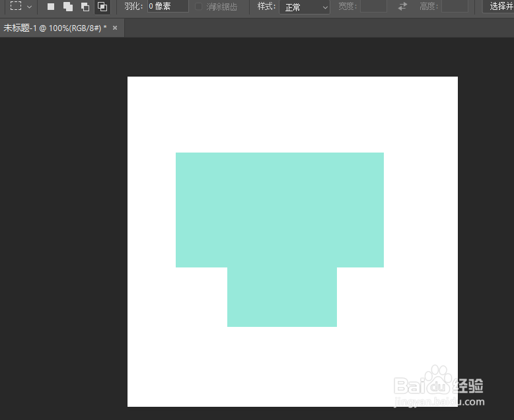Click the 宽度 width input field
This screenshot has width=514, height=420.
pyautogui.click(x=373, y=6)
